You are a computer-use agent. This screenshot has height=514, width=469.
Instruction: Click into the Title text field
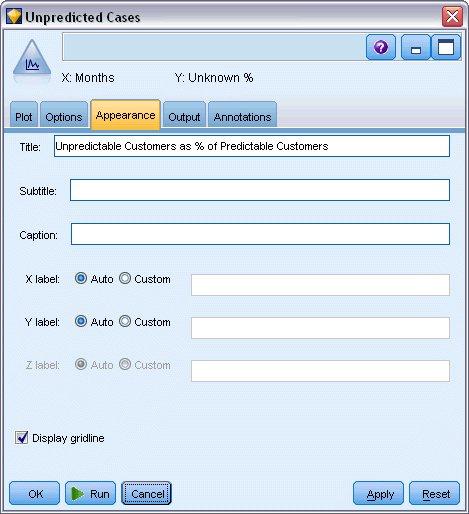point(252,146)
